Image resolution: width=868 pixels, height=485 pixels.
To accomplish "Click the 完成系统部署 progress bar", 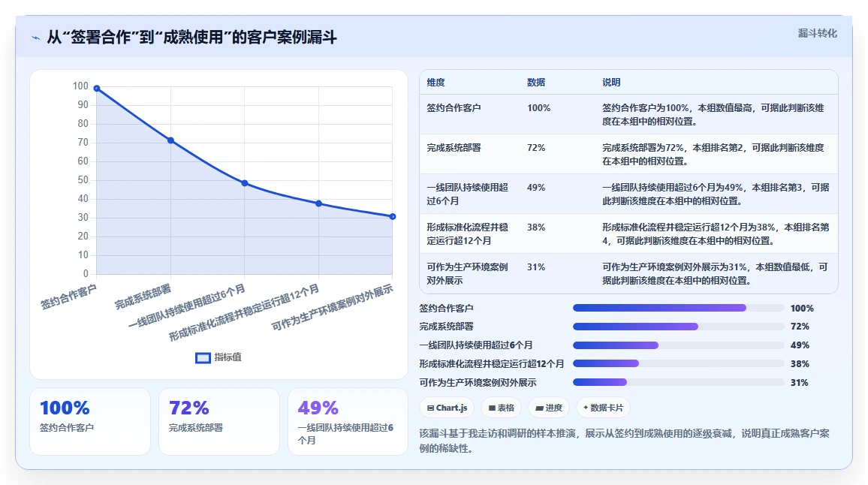I will pyautogui.click(x=678, y=327).
